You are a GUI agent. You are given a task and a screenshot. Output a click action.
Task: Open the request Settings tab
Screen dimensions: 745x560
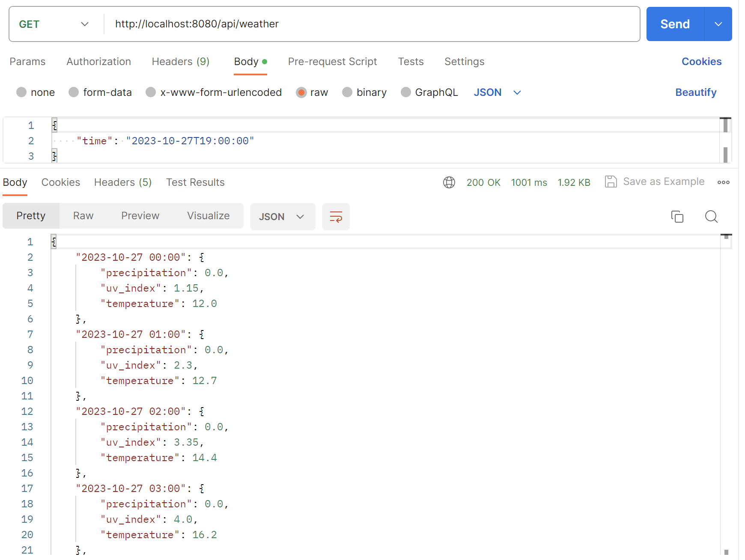pos(464,61)
